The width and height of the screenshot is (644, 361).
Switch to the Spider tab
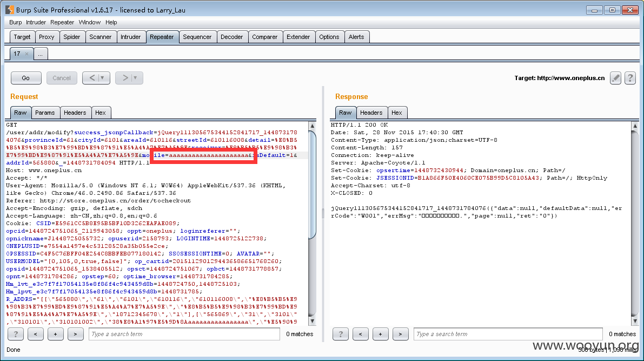pyautogui.click(x=72, y=37)
